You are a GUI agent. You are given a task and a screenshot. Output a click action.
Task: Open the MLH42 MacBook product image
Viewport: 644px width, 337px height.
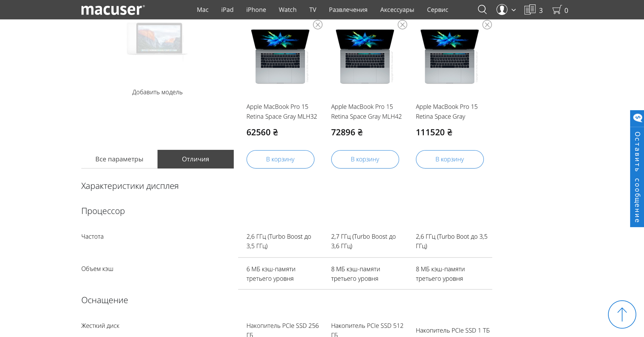coord(365,56)
